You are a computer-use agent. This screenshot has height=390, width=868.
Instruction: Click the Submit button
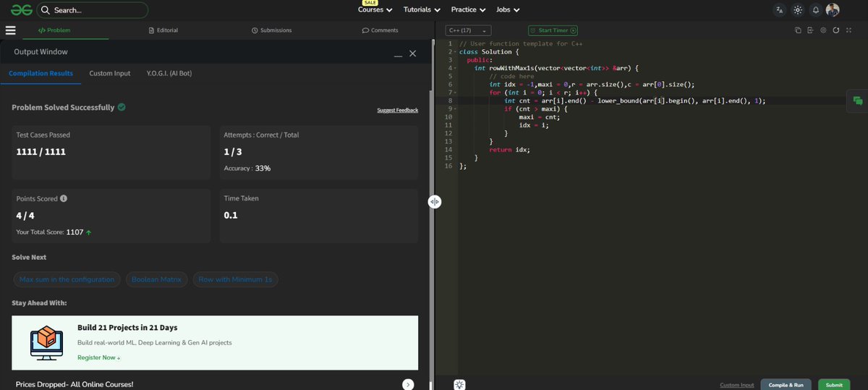pyautogui.click(x=834, y=385)
